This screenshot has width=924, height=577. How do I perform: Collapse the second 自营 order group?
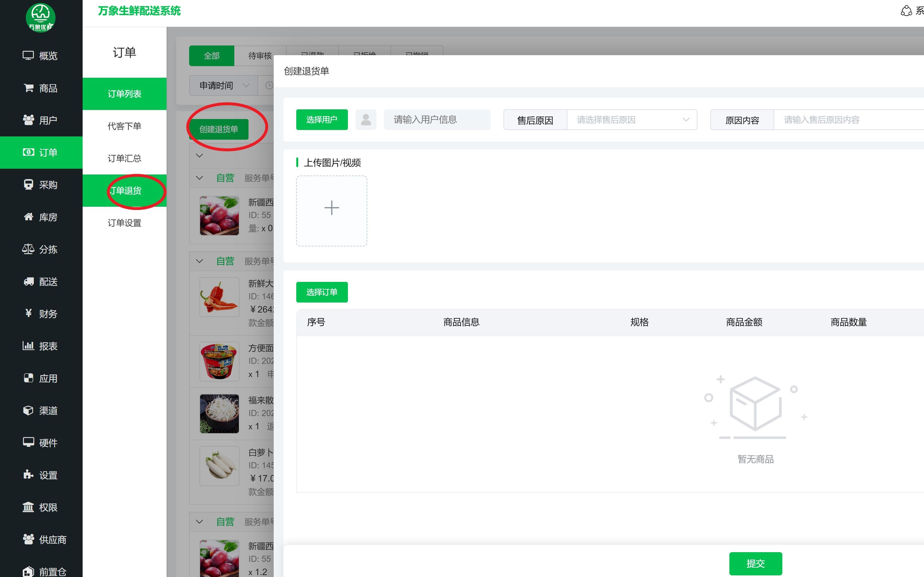(199, 261)
